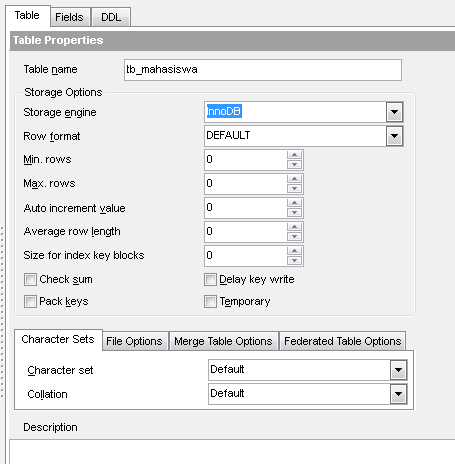
Task: Decrease Auto increment value spinner
Action: coord(294,212)
